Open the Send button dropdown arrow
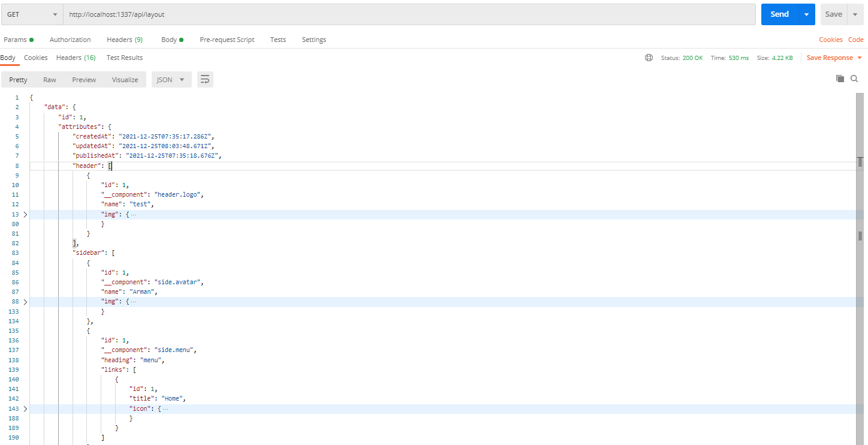This screenshot has height=445, width=868. coord(806,14)
